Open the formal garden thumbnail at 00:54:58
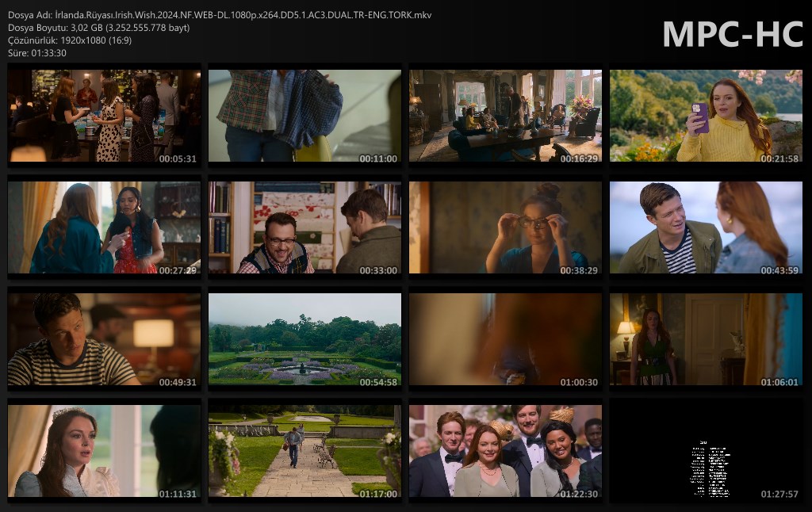 coord(304,339)
